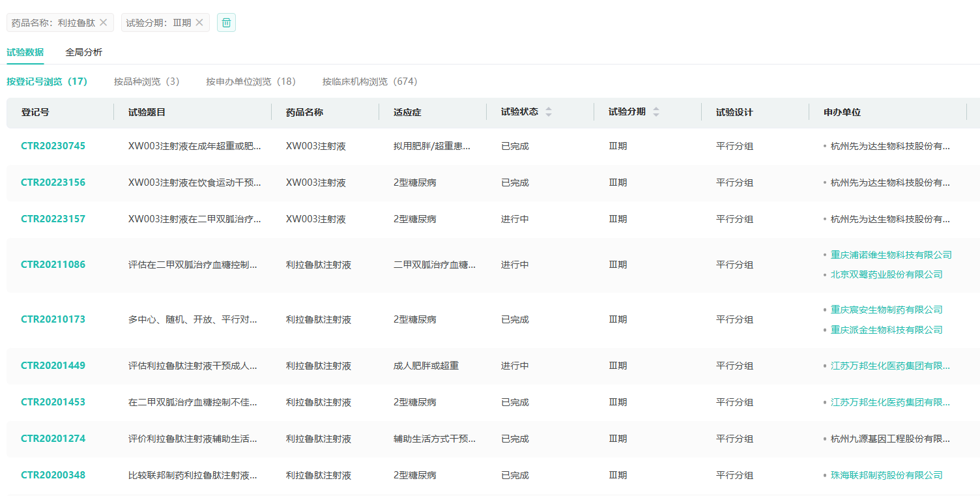The height and width of the screenshot is (496, 980).
Task: Sort by 试验状态 column arrows
Action: (x=548, y=112)
